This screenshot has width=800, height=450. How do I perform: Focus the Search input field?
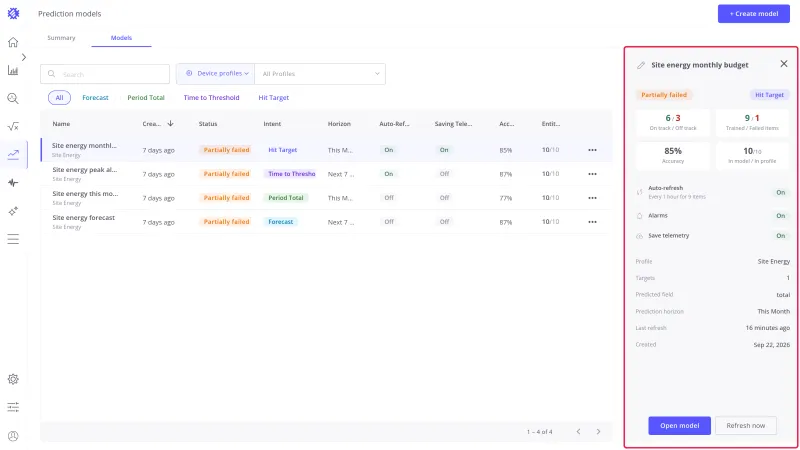[x=105, y=74]
